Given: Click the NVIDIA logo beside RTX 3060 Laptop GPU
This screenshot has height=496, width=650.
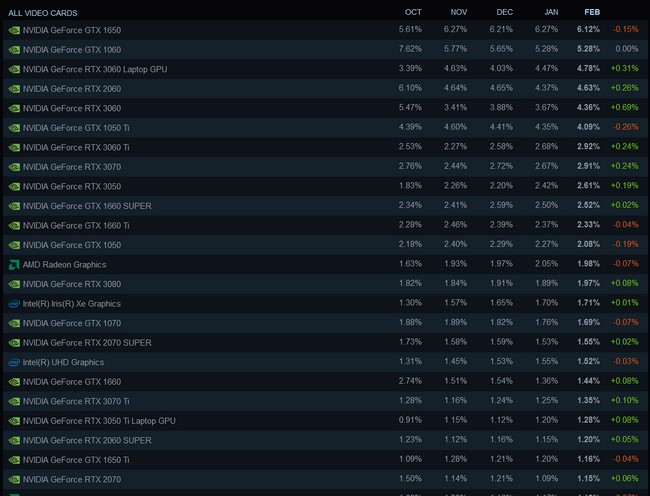Looking at the screenshot, I should pyautogui.click(x=14, y=69).
